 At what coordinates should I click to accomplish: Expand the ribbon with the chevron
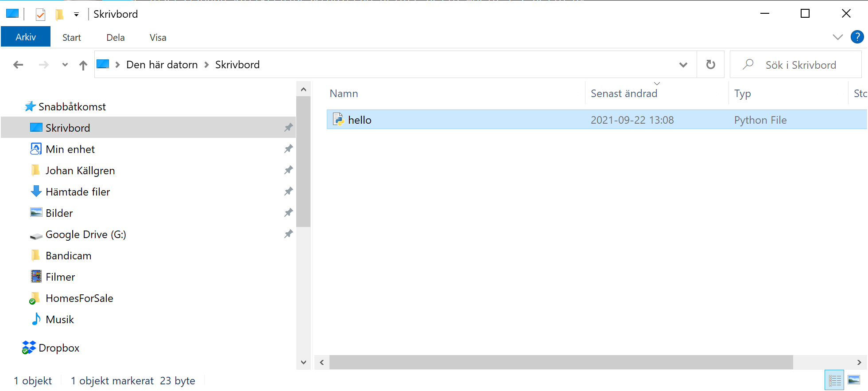[x=837, y=37]
